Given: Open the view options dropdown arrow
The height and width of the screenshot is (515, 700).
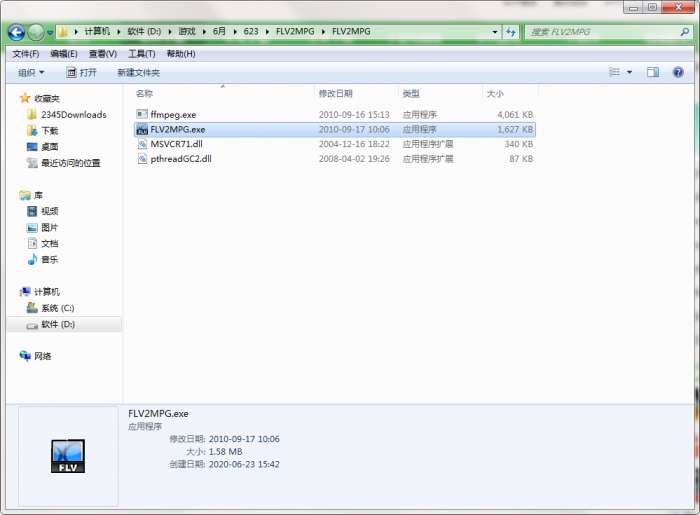Looking at the screenshot, I should point(629,72).
